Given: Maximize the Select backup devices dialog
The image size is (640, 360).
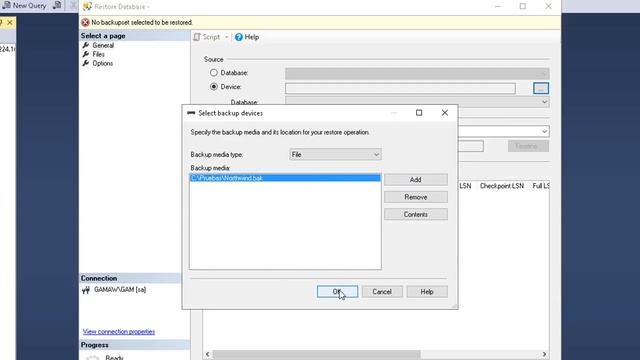Looking at the screenshot, I should coord(419,113).
